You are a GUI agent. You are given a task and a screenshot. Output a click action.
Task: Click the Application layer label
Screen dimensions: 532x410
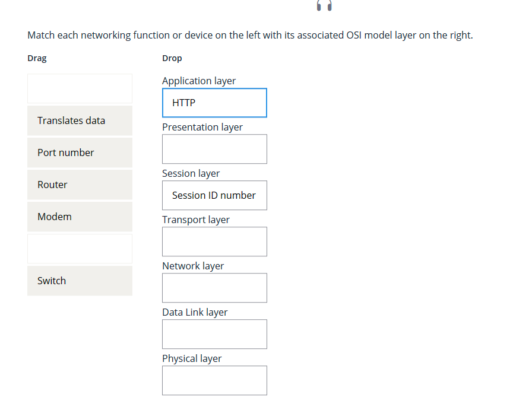(199, 81)
